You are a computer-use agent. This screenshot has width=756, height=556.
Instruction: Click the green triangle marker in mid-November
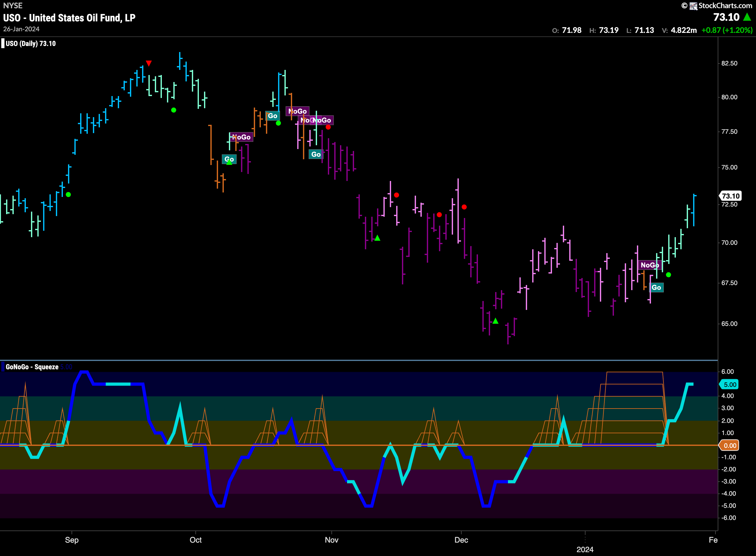coord(377,238)
